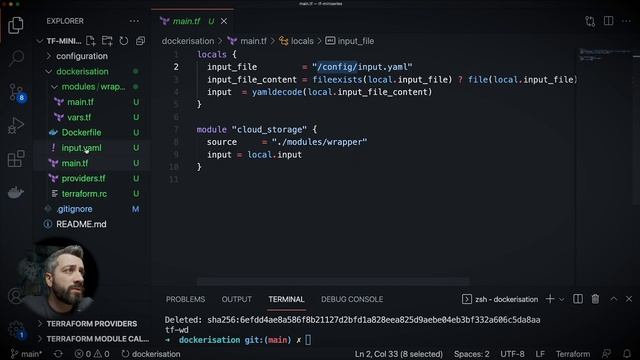Viewport: 640px width, 360px height.
Task: Change end of line sequence LF
Action: pyautogui.click(x=540, y=354)
